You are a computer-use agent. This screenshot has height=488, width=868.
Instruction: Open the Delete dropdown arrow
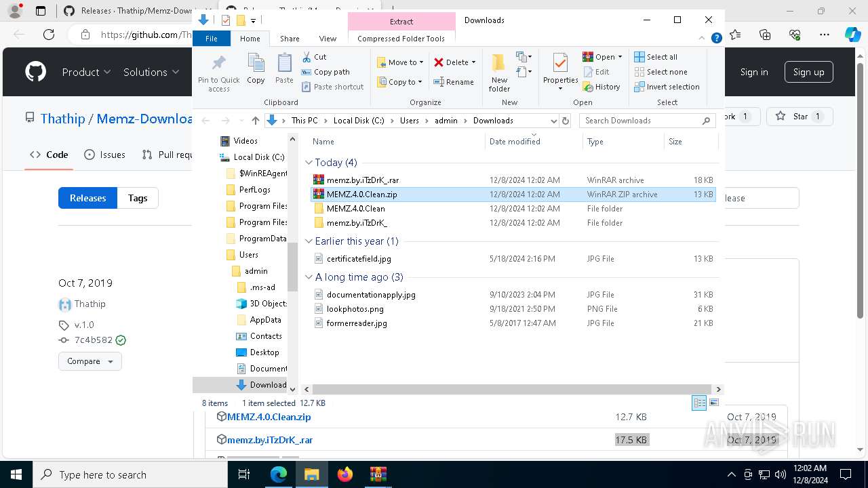(x=473, y=62)
